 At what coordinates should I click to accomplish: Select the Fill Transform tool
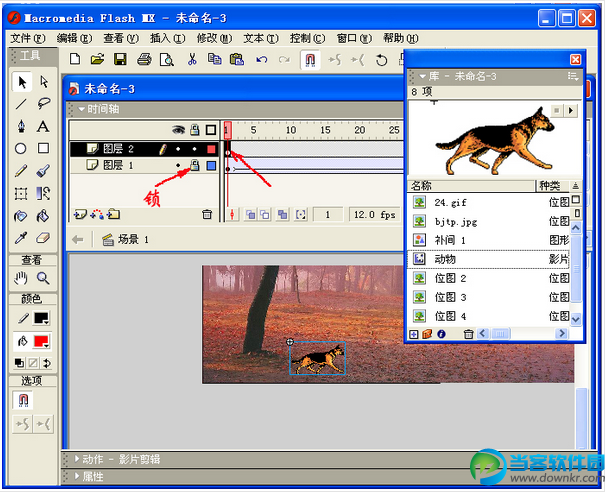pyautogui.click(x=43, y=193)
